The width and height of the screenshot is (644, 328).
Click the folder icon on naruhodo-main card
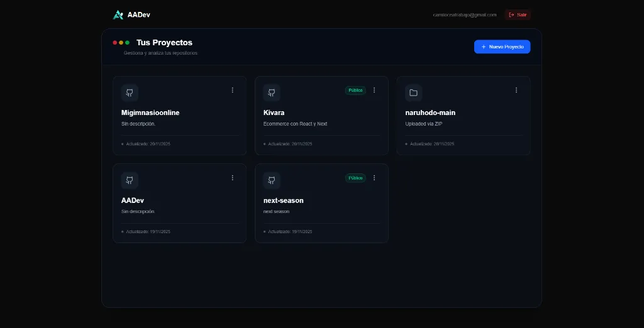pyautogui.click(x=413, y=92)
